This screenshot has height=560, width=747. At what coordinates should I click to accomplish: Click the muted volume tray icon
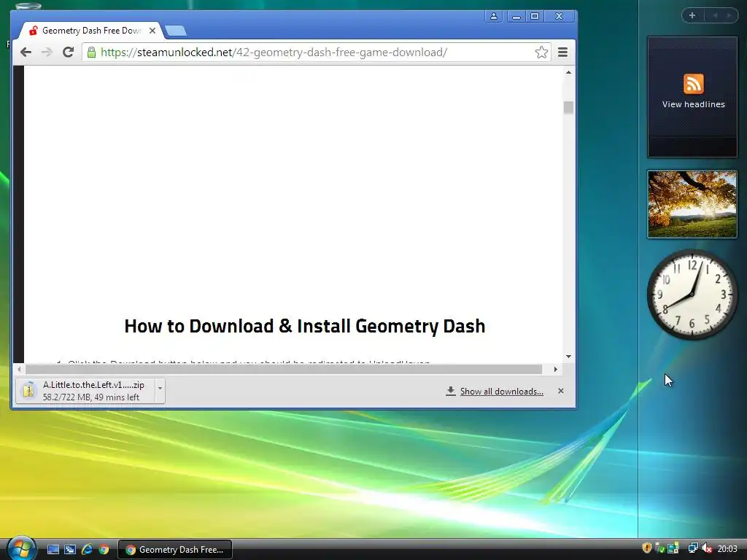click(x=707, y=548)
